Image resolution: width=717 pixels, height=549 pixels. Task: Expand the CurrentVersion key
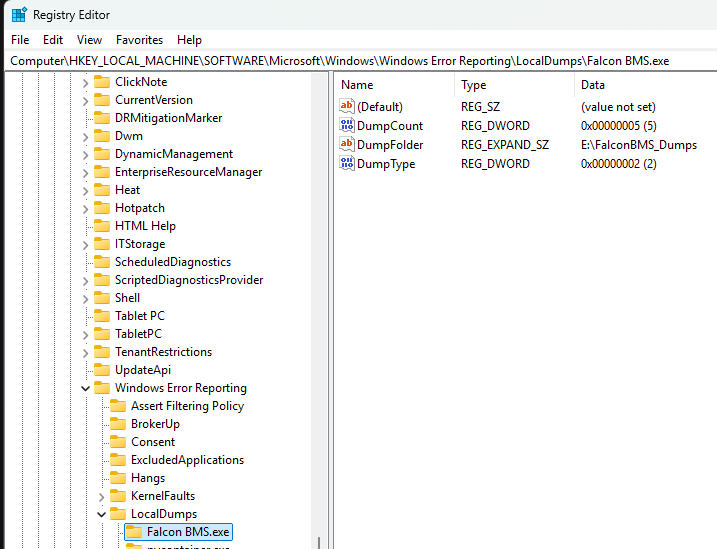86,101
